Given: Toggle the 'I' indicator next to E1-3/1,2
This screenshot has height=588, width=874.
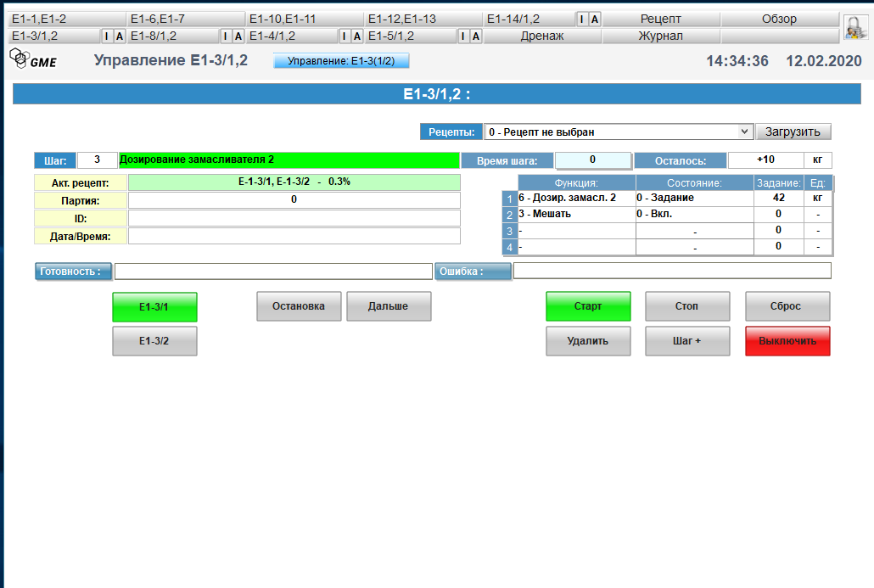Looking at the screenshot, I should pyautogui.click(x=107, y=36).
